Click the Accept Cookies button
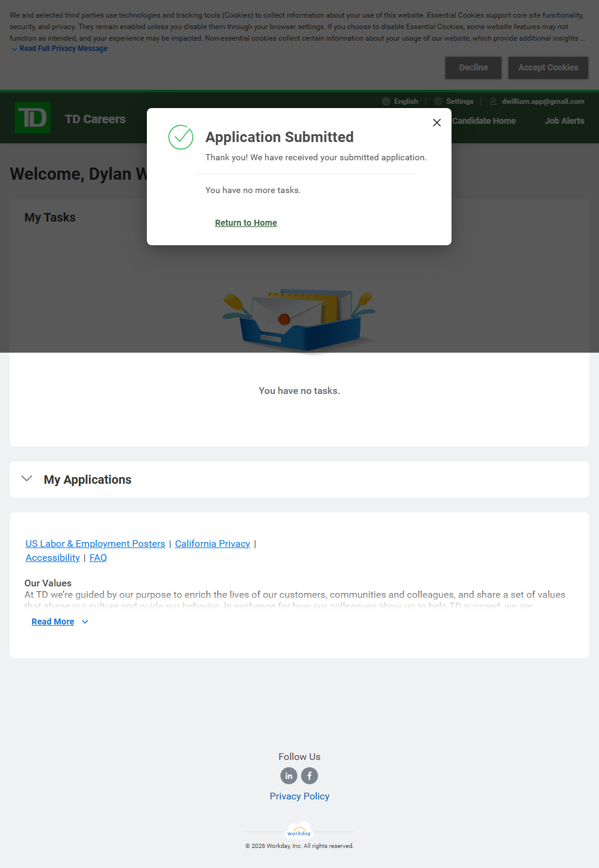Screen dimensions: 599x868 coord(548,68)
